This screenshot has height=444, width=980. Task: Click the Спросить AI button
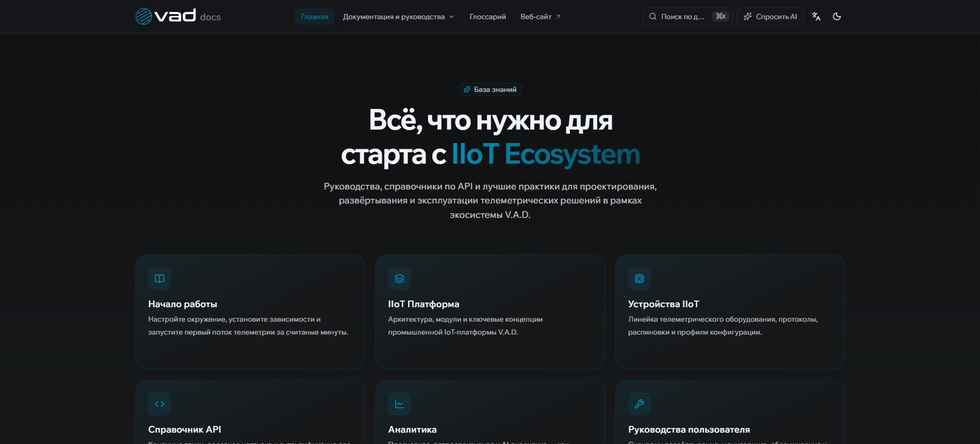click(x=770, y=17)
